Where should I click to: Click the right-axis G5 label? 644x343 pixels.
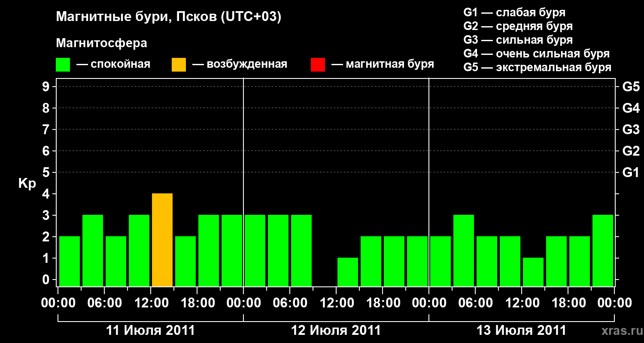coord(631,87)
